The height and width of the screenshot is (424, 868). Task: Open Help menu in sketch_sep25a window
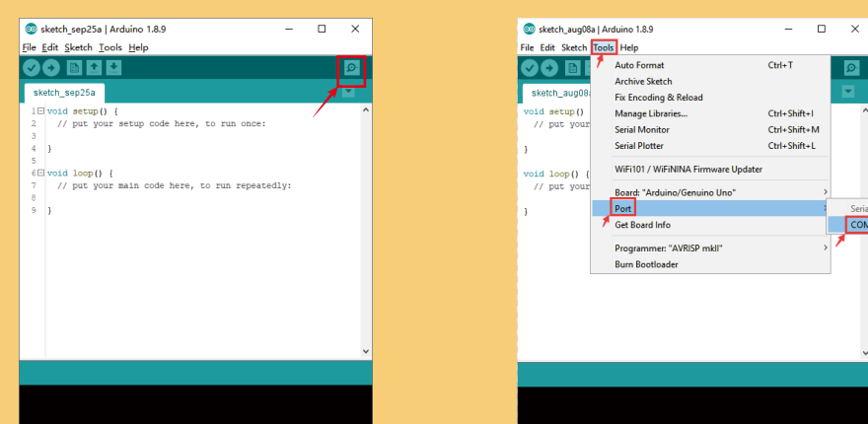[x=138, y=47]
